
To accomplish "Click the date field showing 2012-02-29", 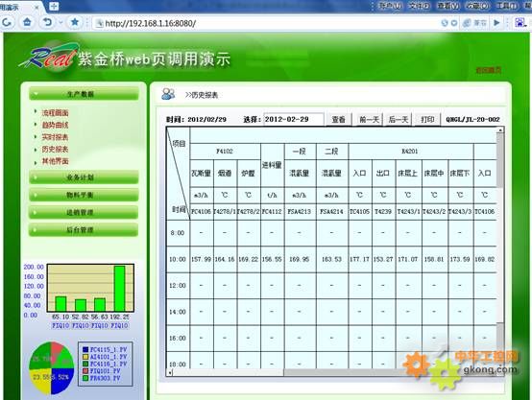I will pos(294,119).
